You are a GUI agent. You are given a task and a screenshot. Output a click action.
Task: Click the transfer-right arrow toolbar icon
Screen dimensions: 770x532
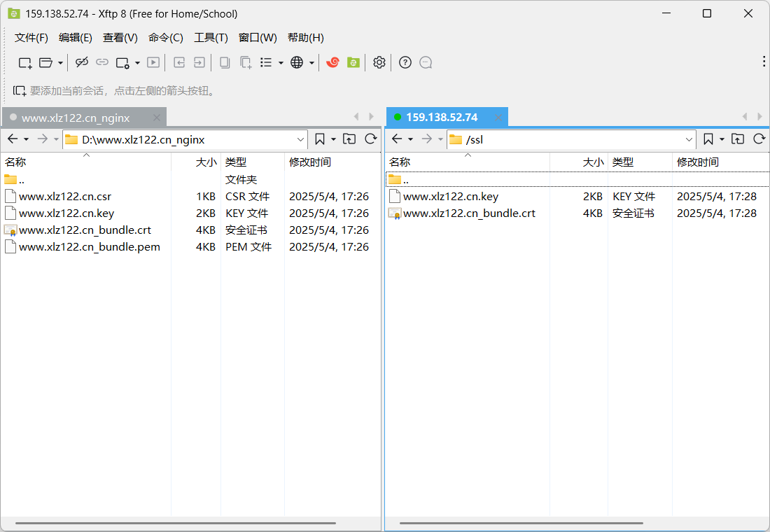[199, 62]
